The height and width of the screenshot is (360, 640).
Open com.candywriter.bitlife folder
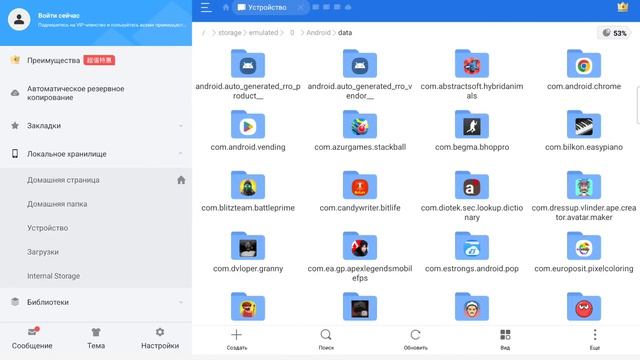(x=360, y=191)
